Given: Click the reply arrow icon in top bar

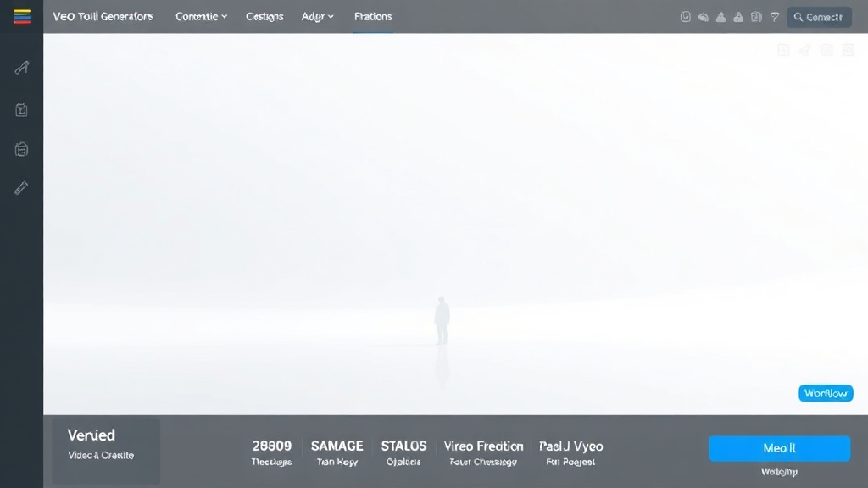Looking at the screenshot, I should pyautogui.click(x=703, y=17).
